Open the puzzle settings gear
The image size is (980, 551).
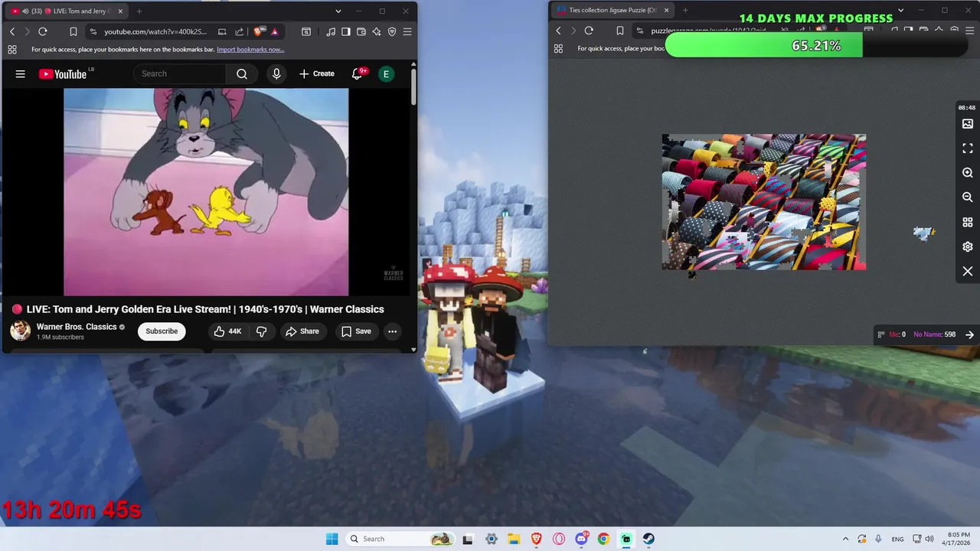click(968, 246)
